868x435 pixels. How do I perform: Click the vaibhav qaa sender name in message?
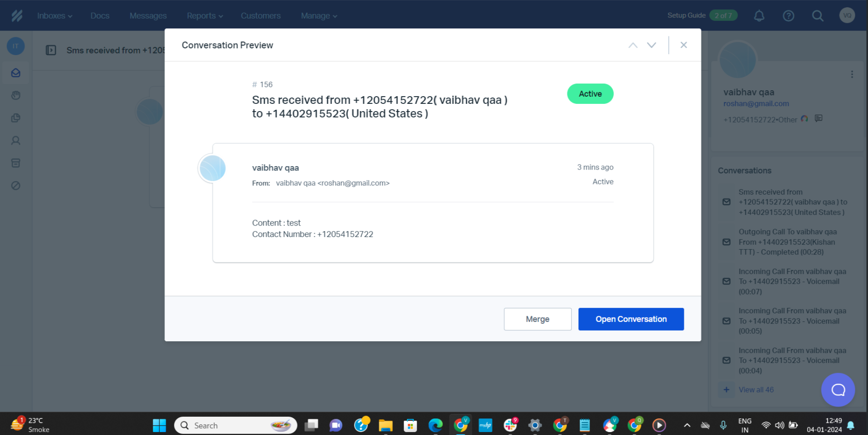(275, 168)
